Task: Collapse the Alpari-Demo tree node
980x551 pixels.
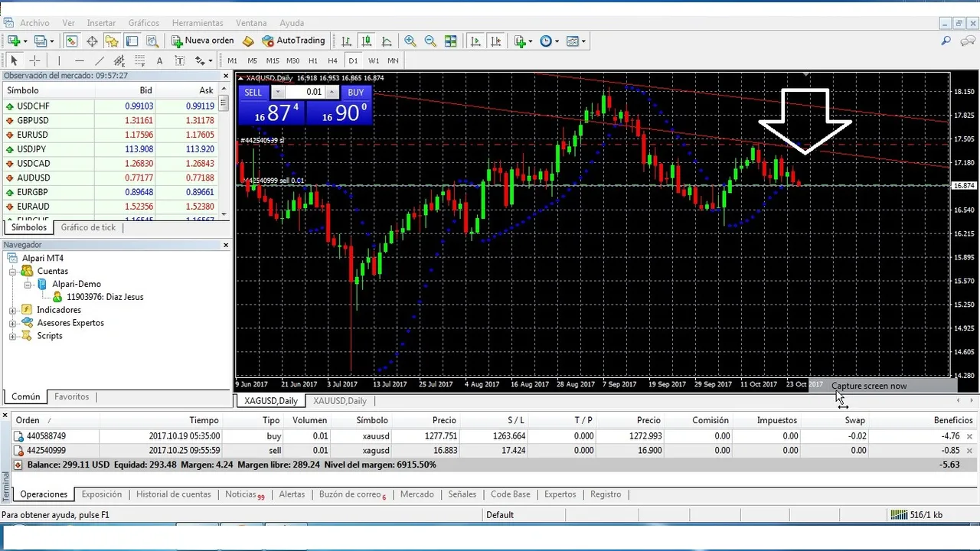Action: (28, 284)
